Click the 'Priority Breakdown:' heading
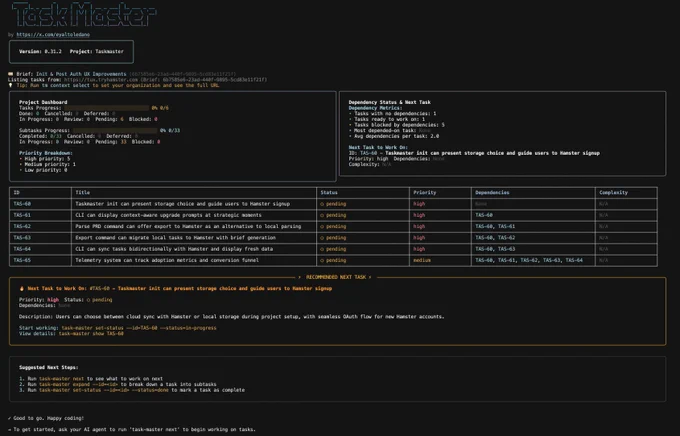Image resolution: width=680 pixels, height=436 pixels. (x=46, y=153)
